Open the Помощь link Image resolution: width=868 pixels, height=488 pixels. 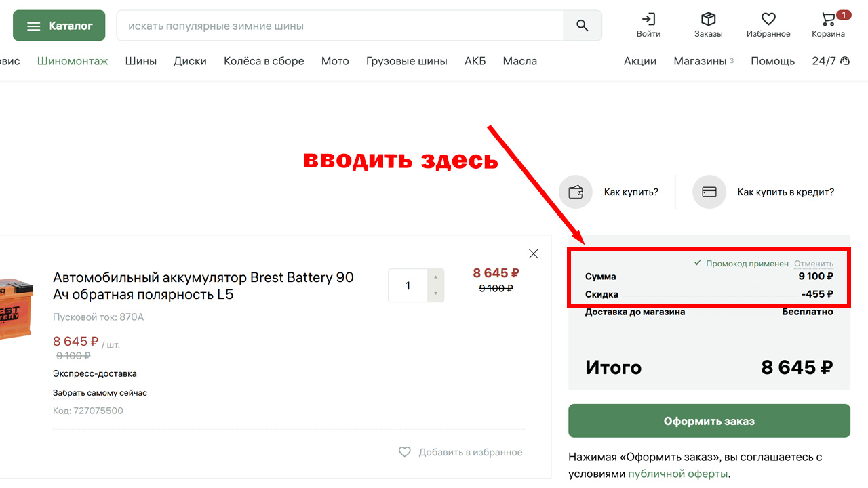pyautogui.click(x=773, y=61)
